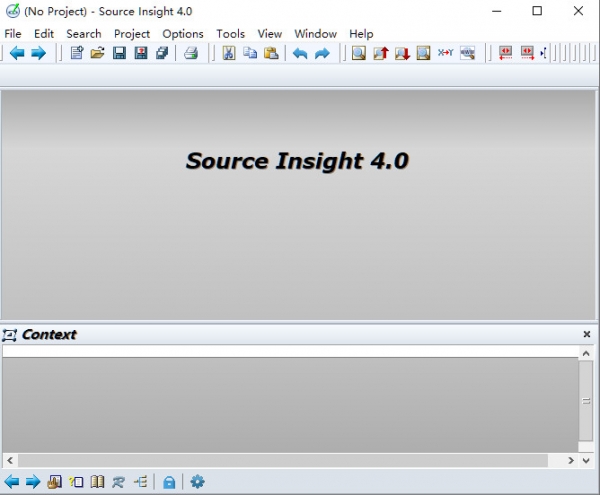Go forward in the Context panel toolbar
The image size is (600, 495).
point(33,482)
